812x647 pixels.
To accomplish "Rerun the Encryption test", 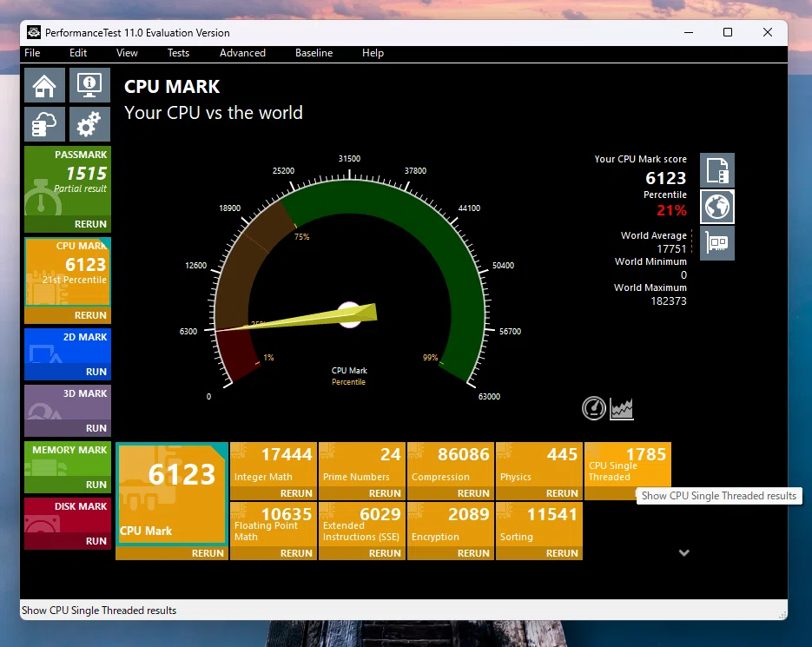I will click(x=451, y=553).
